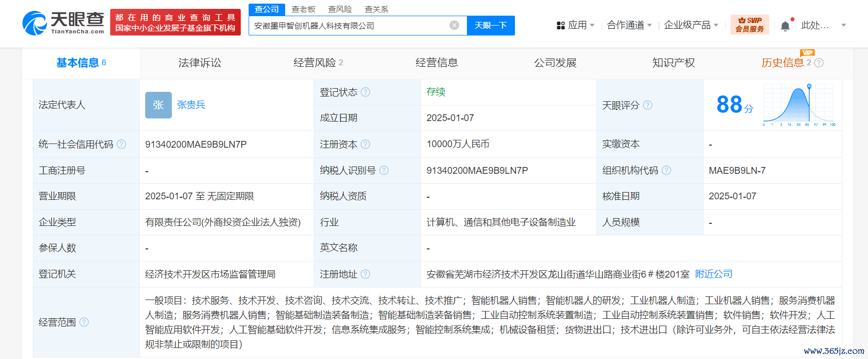
Task: Open the user account dropdown arrow
Action: (x=843, y=25)
